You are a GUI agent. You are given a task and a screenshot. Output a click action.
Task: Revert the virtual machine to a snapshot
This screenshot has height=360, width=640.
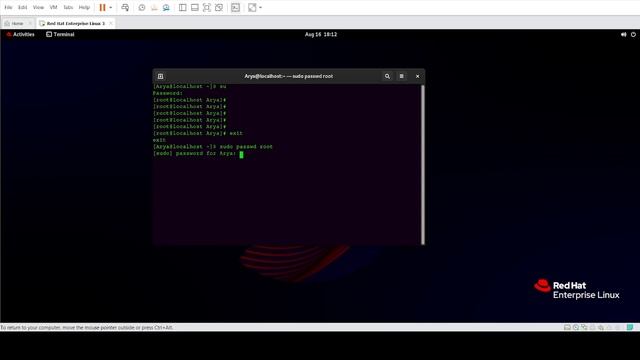coord(154,7)
